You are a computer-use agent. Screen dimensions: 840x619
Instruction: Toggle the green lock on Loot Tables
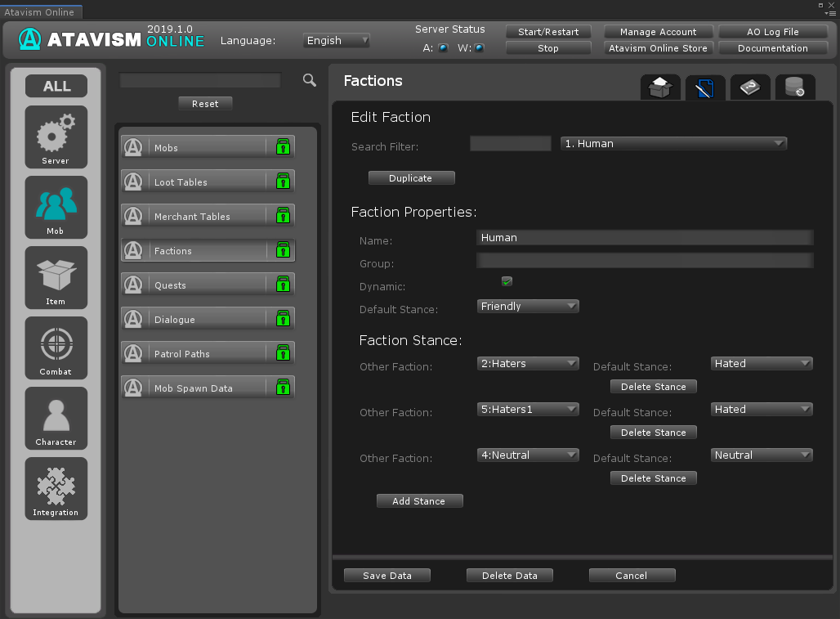tap(283, 182)
